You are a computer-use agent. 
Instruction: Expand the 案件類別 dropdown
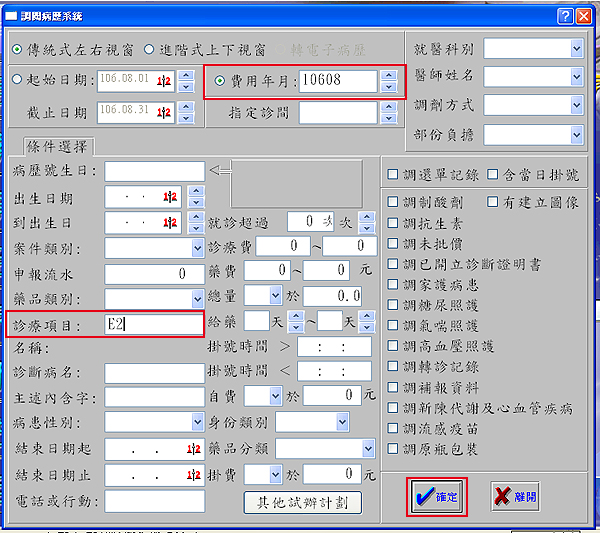(197, 248)
